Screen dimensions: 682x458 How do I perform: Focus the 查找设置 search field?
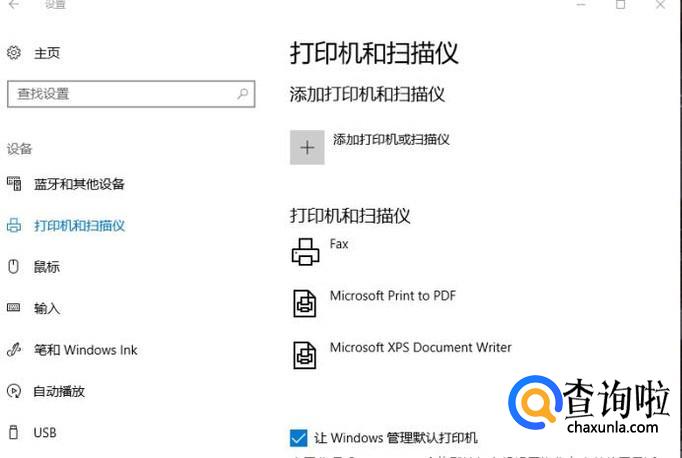pos(120,94)
